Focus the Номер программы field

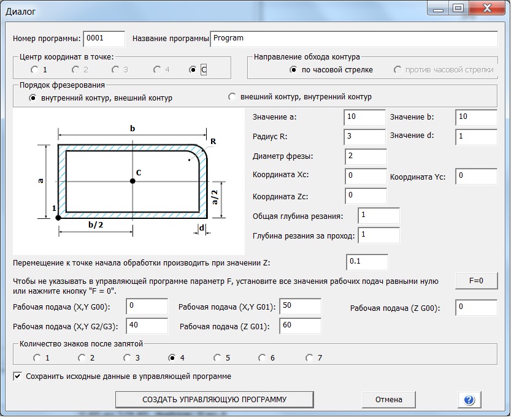[x=104, y=39]
